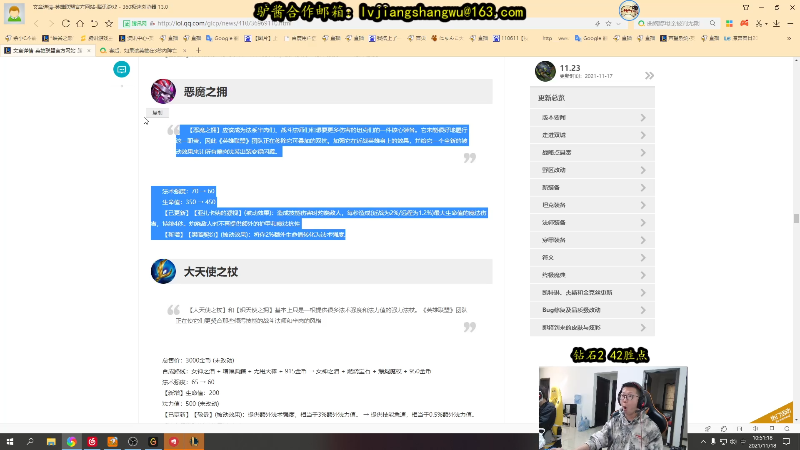Expand the bookmarks bar overflow chevrons
The image size is (800, 450).
click(x=789, y=38)
